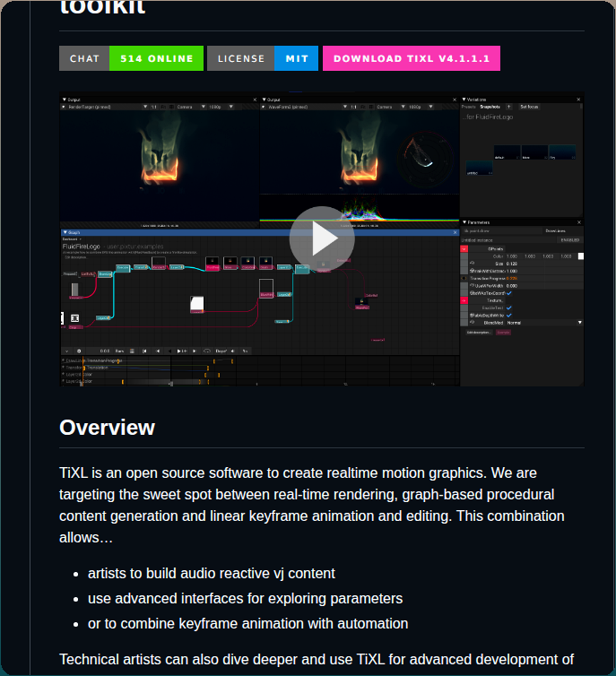Play the TiXL demo video
The width and height of the screenshot is (616, 676).
322,238
